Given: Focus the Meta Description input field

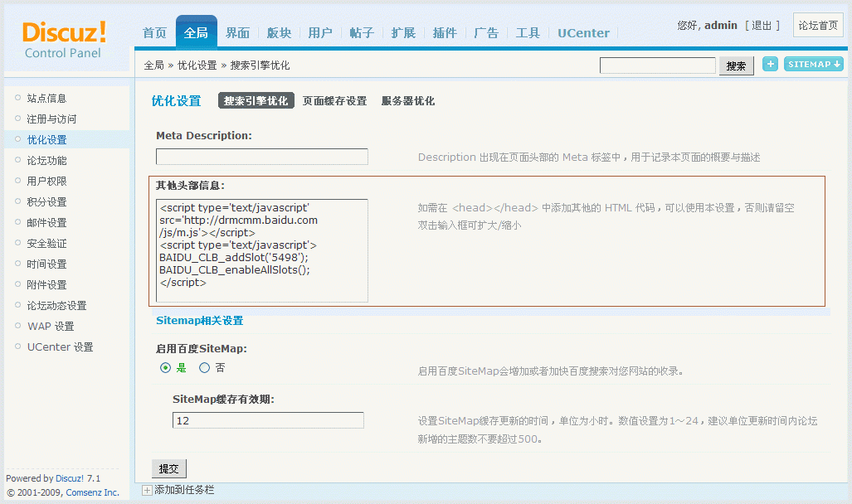Looking at the screenshot, I should (262, 157).
